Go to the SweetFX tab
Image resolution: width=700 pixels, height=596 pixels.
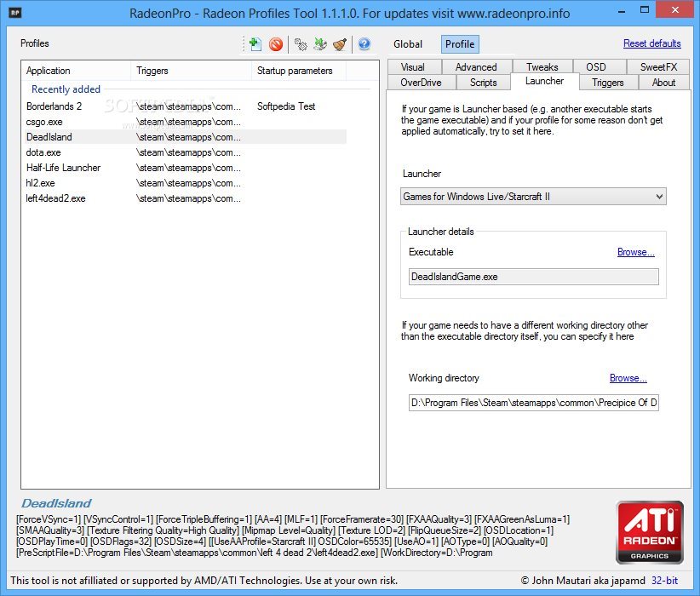coord(658,67)
